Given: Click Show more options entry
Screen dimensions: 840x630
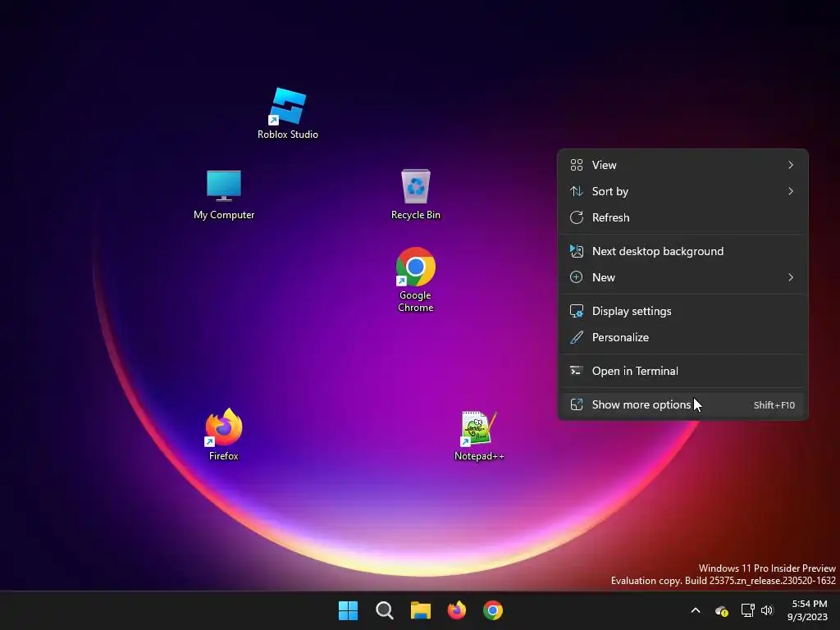Looking at the screenshot, I should tap(683, 405).
